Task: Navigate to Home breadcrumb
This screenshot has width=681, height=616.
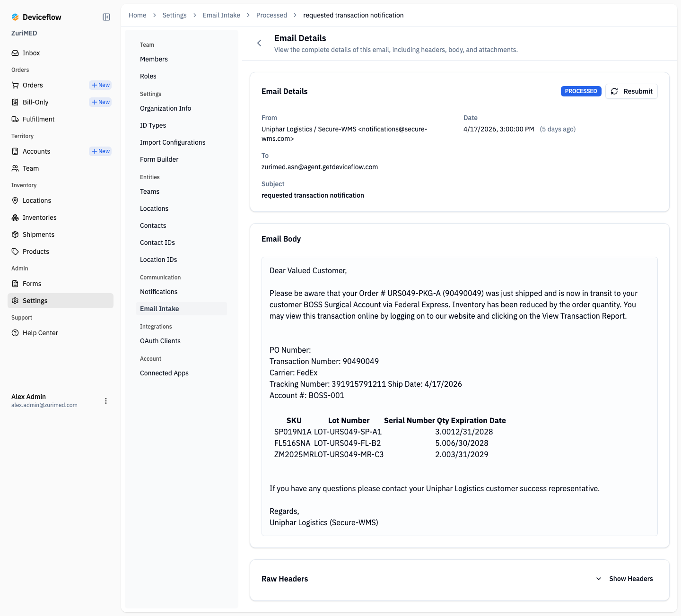Action: tap(138, 15)
